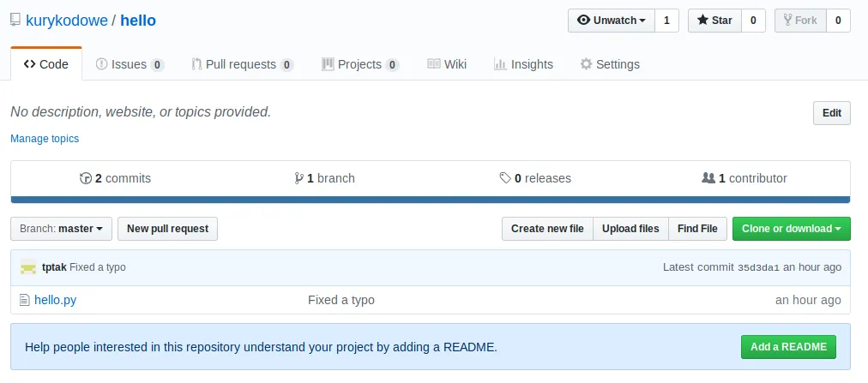Open the hello.py file

[x=56, y=300]
